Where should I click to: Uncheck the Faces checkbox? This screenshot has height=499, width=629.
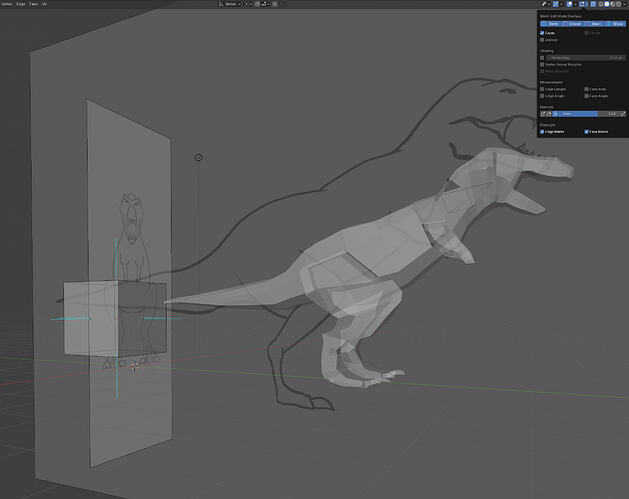542,33
